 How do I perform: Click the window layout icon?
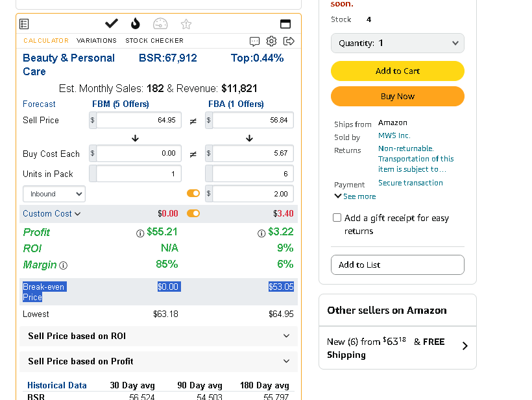285,24
